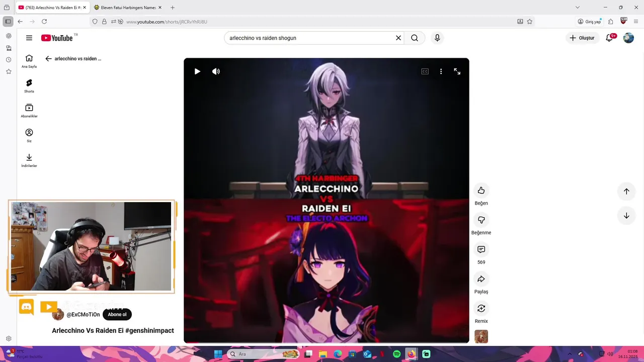Screen dimensions: 644x362
Task: Open sidebar settings gear at bottom left
Action: 9,339
